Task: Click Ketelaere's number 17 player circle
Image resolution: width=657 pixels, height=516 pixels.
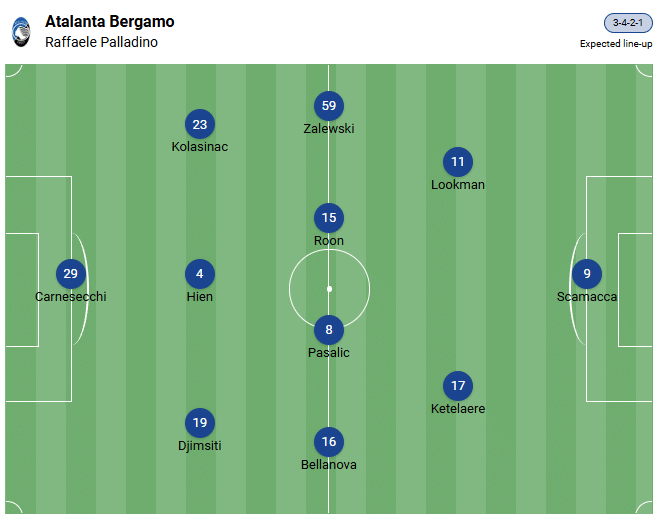Action: [458, 386]
